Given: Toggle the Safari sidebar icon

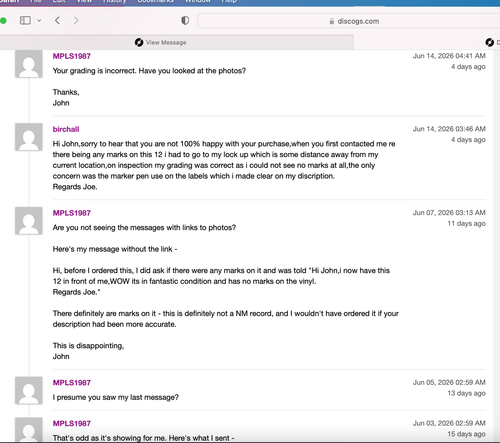Looking at the screenshot, I should [x=25, y=21].
